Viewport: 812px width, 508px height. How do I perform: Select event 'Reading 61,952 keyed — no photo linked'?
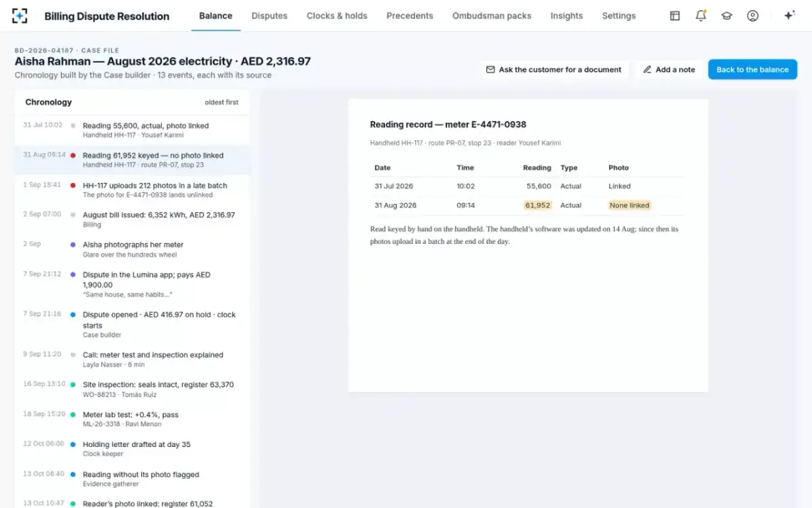pos(132,160)
